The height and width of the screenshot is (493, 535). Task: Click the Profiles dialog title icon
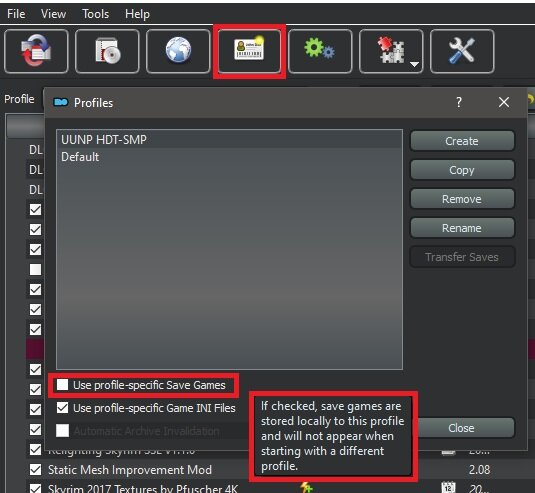click(x=61, y=102)
